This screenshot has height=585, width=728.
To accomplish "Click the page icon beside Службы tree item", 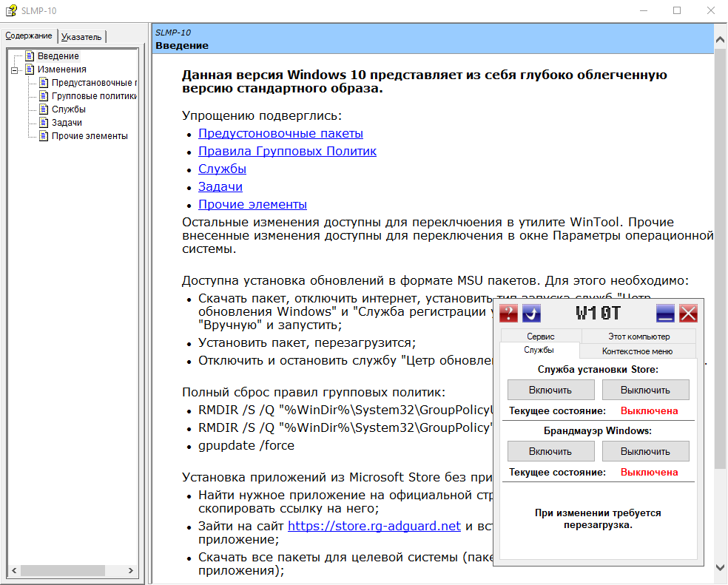I will [44, 109].
